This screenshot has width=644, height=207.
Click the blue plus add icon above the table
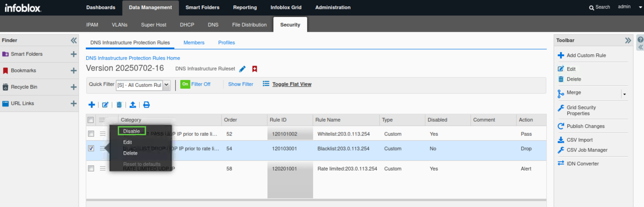[92, 105]
